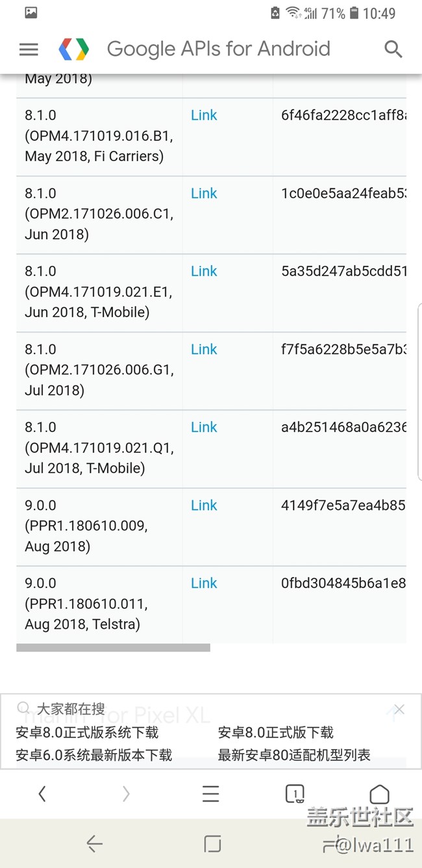The height and width of the screenshot is (868, 422).
Task: Open Link for PPR1.180610.011 Telstra
Action: click(x=204, y=583)
